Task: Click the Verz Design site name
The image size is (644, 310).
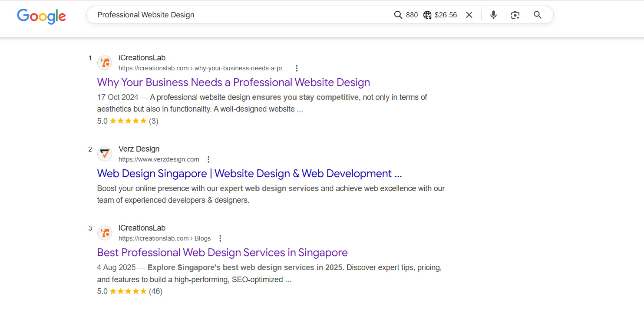Action: pos(139,149)
